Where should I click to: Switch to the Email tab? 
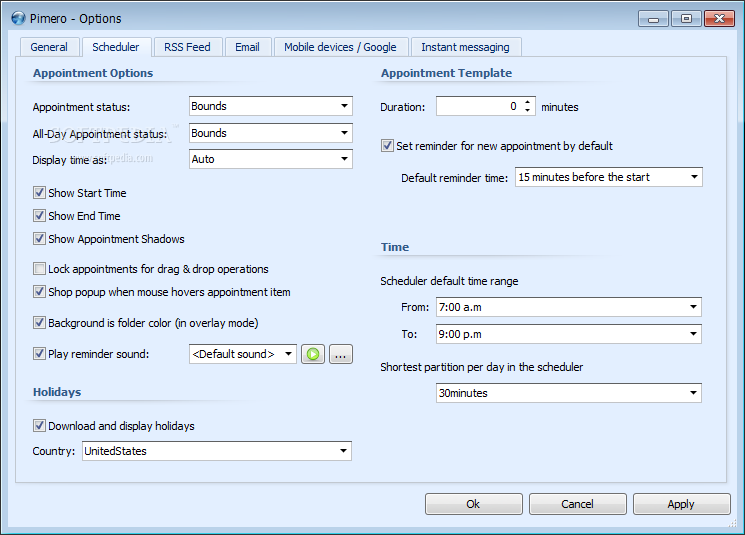coord(248,47)
